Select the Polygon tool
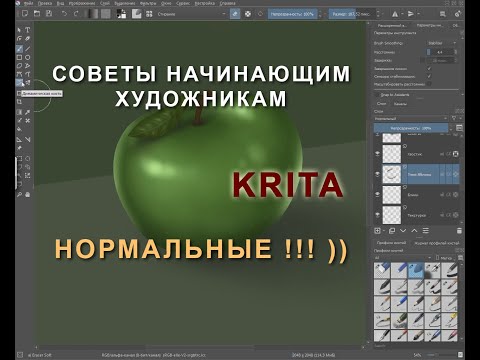The width and height of the screenshot is (480, 360). 20,66
